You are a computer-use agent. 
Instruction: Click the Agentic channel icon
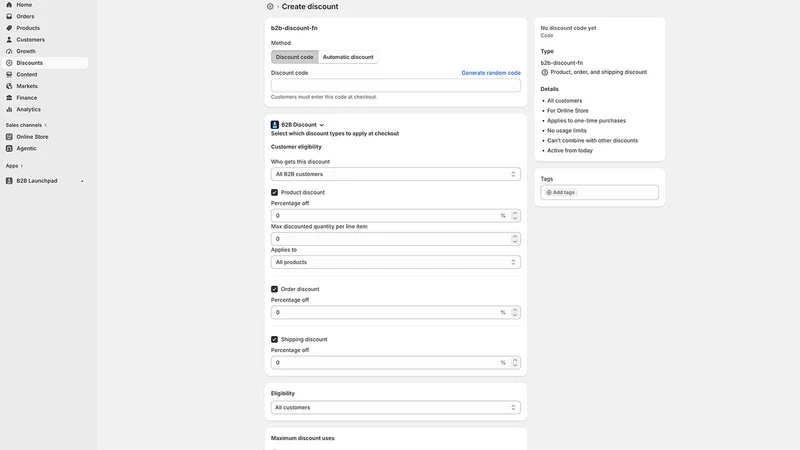coord(9,148)
